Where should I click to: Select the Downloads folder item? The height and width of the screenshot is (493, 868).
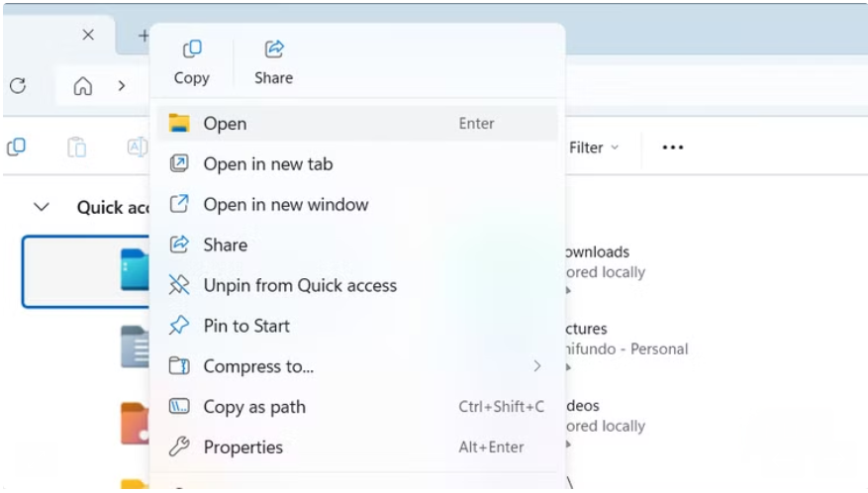(x=605, y=262)
